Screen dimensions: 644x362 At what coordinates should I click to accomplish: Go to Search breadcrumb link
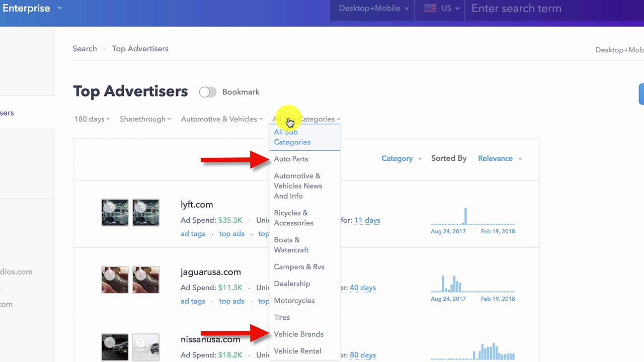point(85,49)
